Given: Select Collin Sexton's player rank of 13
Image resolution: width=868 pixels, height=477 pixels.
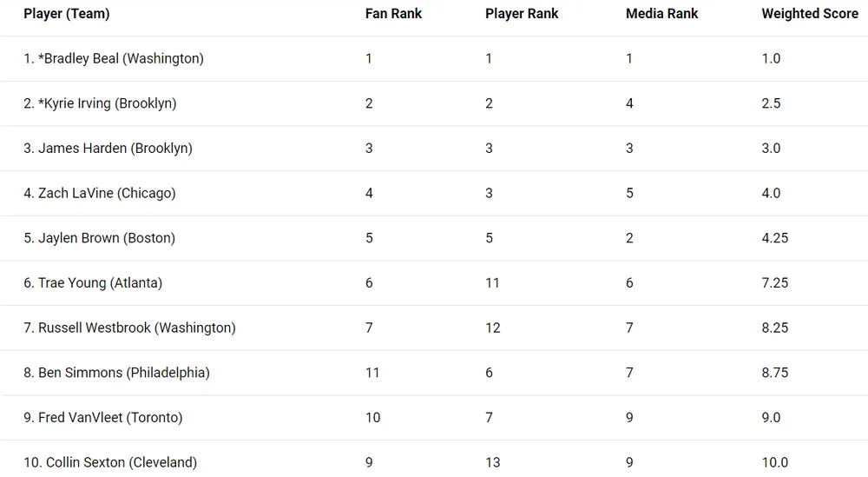Looking at the screenshot, I should click(492, 462).
